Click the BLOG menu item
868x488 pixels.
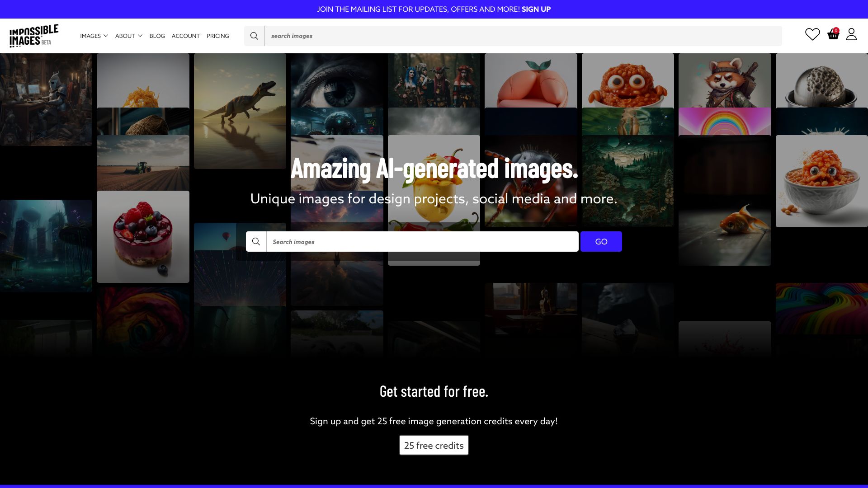pos(157,36)
